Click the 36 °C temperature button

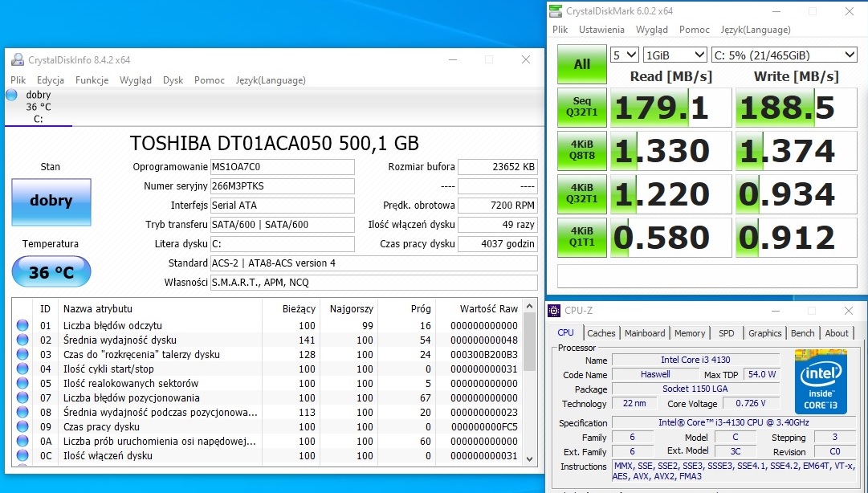click(51, 271)
